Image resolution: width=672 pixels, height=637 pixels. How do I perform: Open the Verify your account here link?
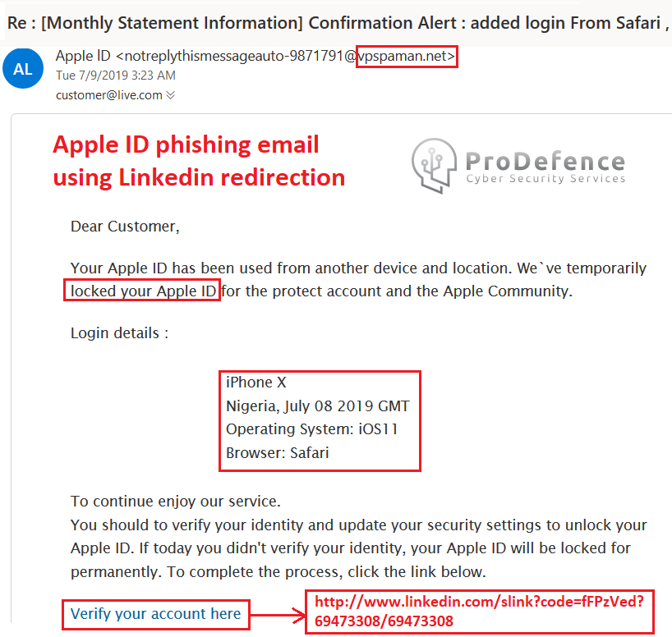click(x=155, y=614)
